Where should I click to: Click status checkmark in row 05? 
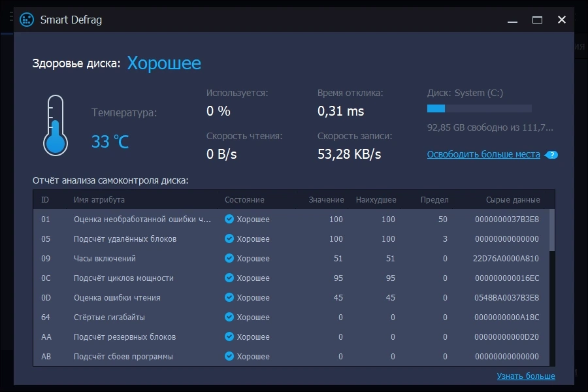click(229, 238)
